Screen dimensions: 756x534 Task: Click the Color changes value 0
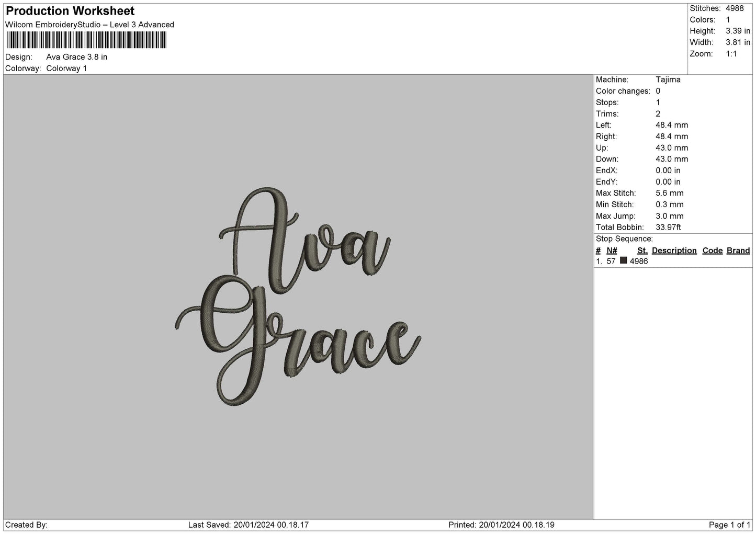pyautogui.click(x=658, y=91)
